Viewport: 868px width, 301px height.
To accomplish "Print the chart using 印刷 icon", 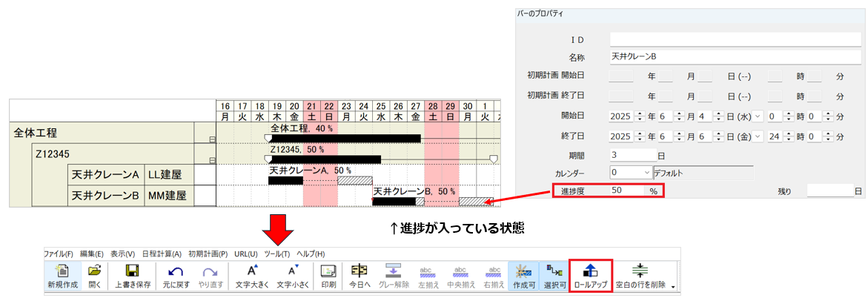I will coord(328,276).
